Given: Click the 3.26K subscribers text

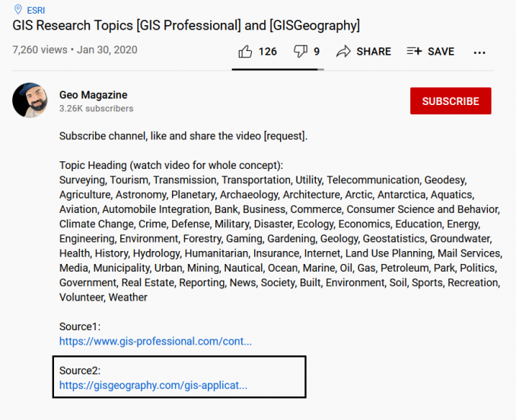Looking at the screenshot, I should [x=96, y=109].
